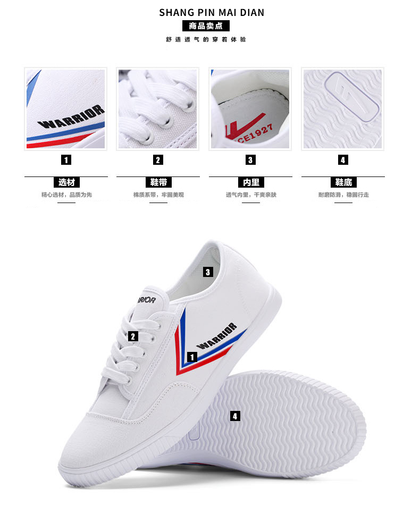Click the 内里 lining label
Screen dimensions: 420x505
(251, 182)
